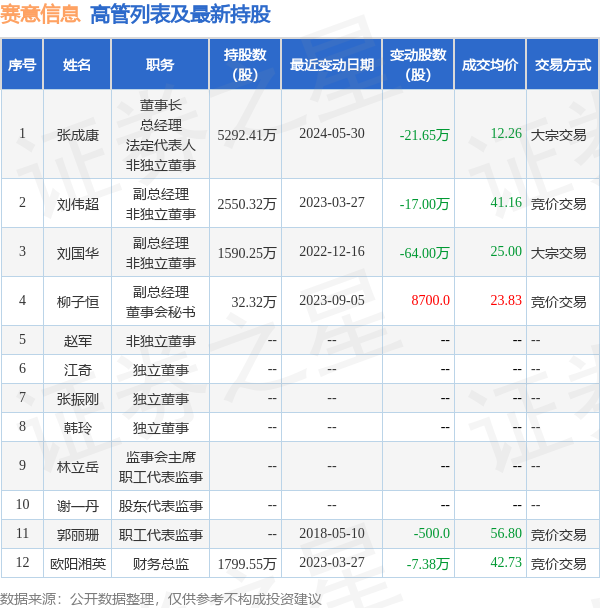Select the name 郭丽珊
Viewport: 600px width, 608px height.
78,535
